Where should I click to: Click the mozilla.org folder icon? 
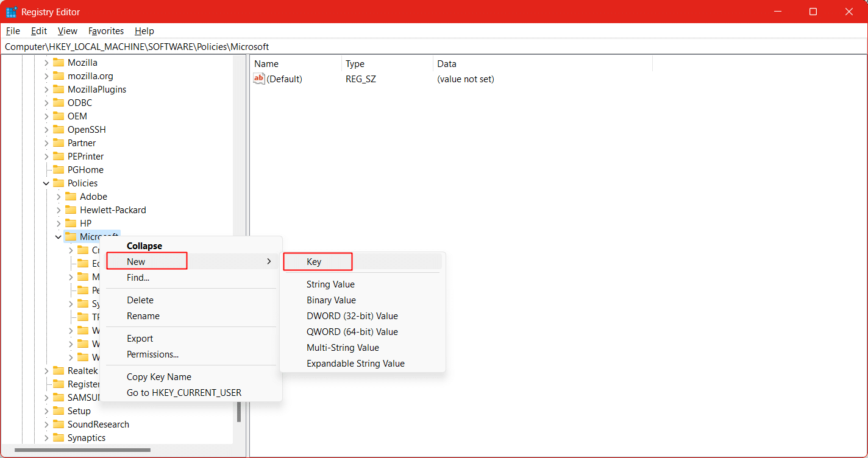point(59,76)
